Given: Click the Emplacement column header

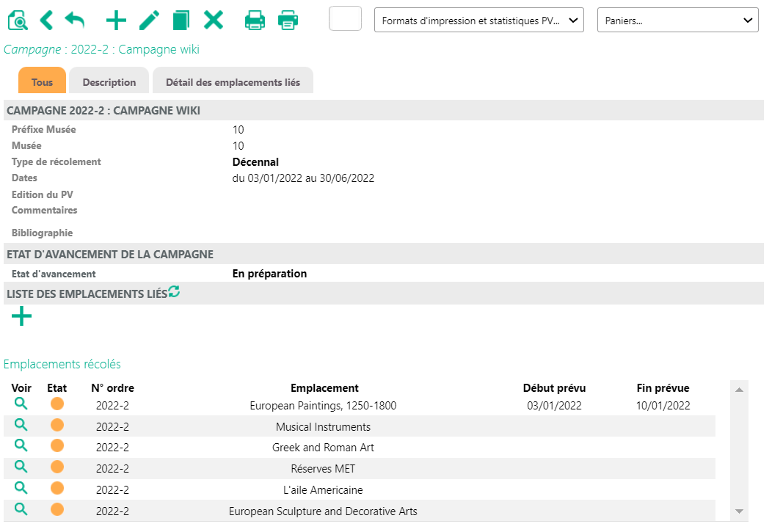Looking at the screenshot, I should (x=324, y=388).
